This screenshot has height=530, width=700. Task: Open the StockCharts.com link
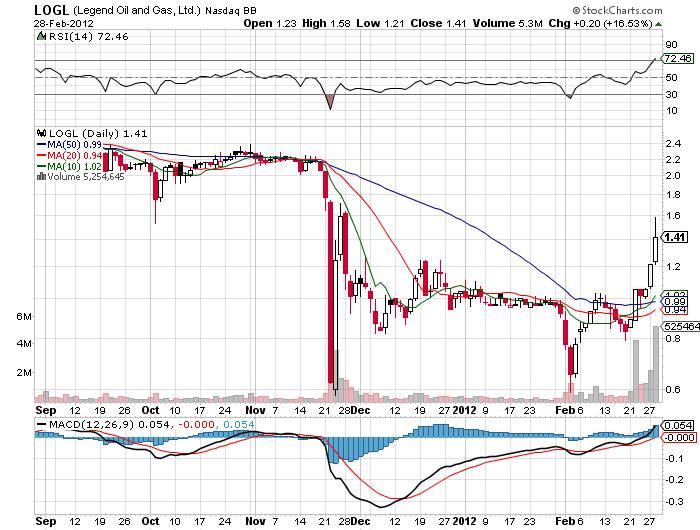[622, 10]
